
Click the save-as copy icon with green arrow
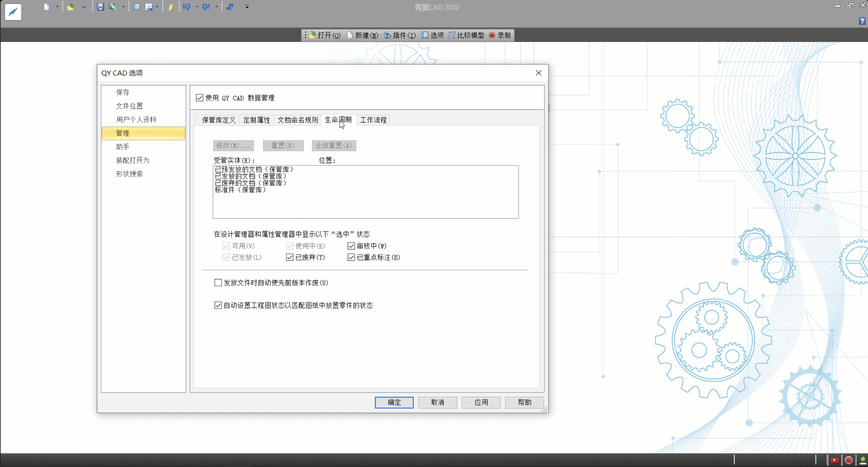pos(112,7)
